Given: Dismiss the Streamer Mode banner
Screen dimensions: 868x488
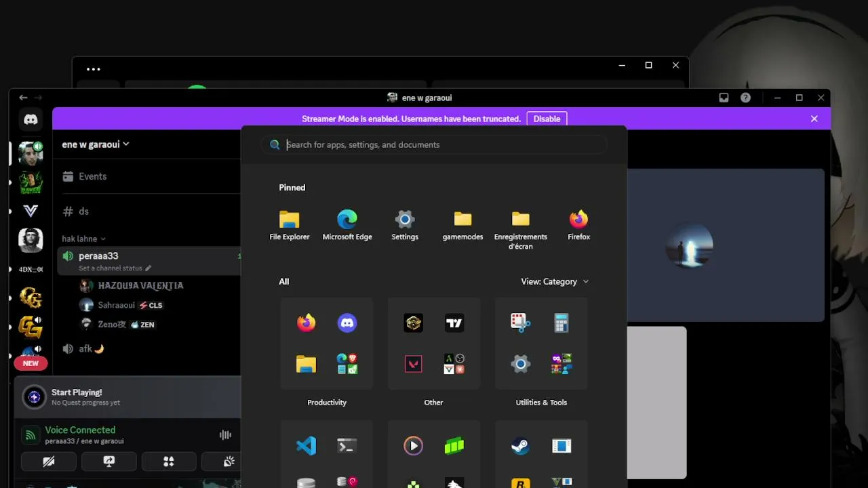Looking at the screenshot, I should 814,119.
